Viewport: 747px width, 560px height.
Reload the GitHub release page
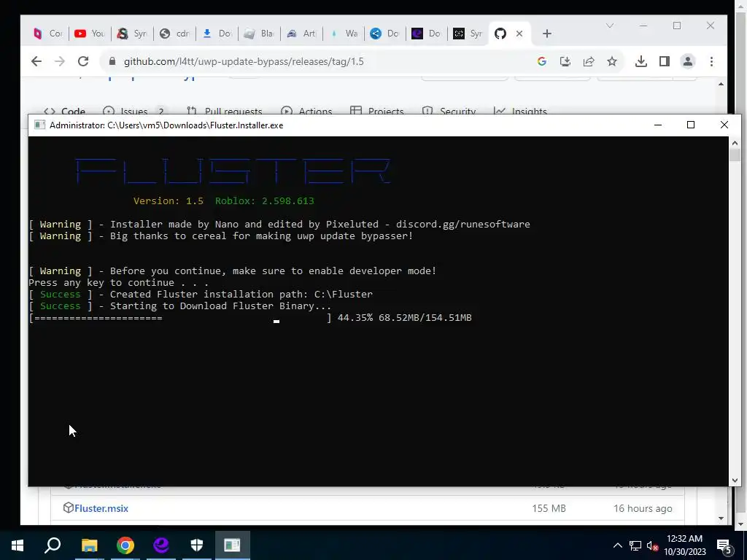tap(83, 61)
